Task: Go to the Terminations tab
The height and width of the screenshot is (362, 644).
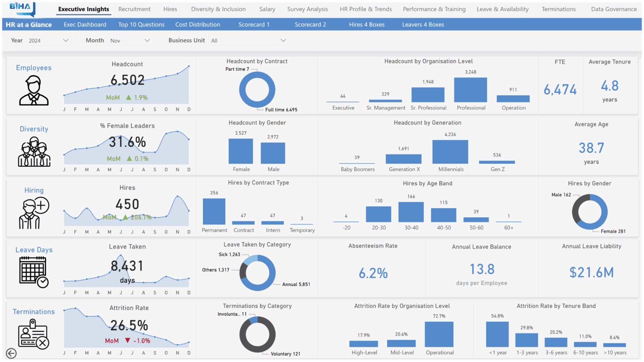Action: click(x=558, y=9)
